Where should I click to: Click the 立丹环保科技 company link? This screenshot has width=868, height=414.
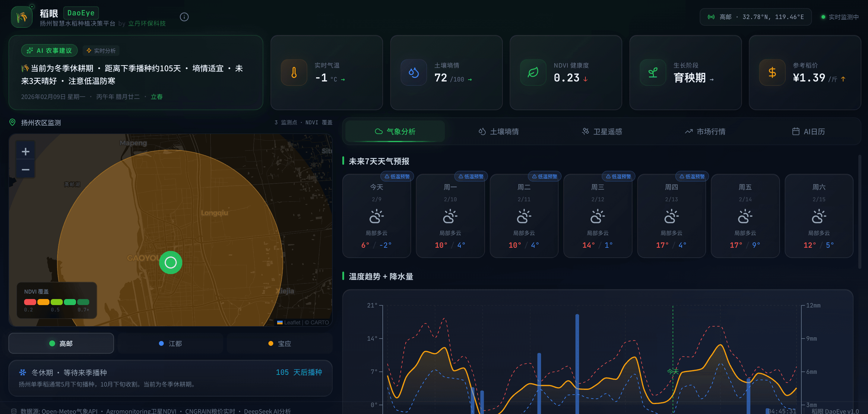click(147, 23)
